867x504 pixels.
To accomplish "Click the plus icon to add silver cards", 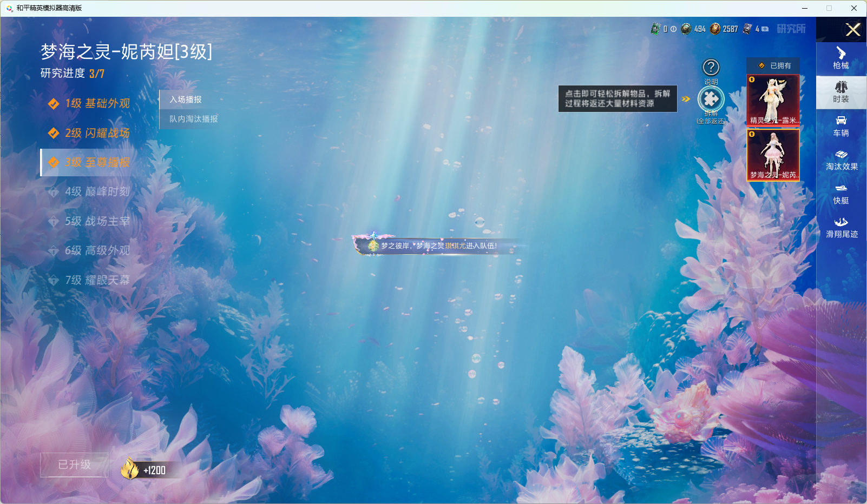I will tap(765, 29).
